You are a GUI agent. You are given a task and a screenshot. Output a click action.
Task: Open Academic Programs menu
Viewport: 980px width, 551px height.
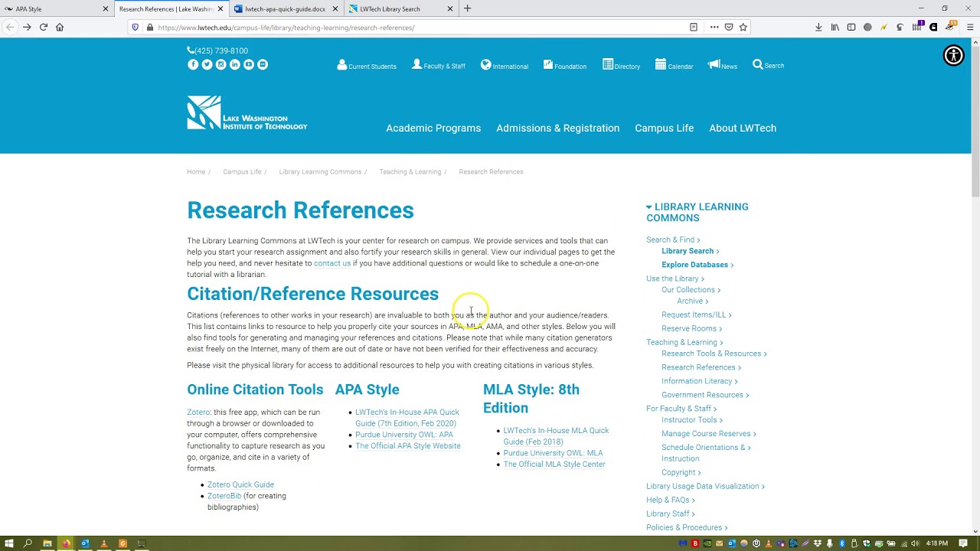433,128
